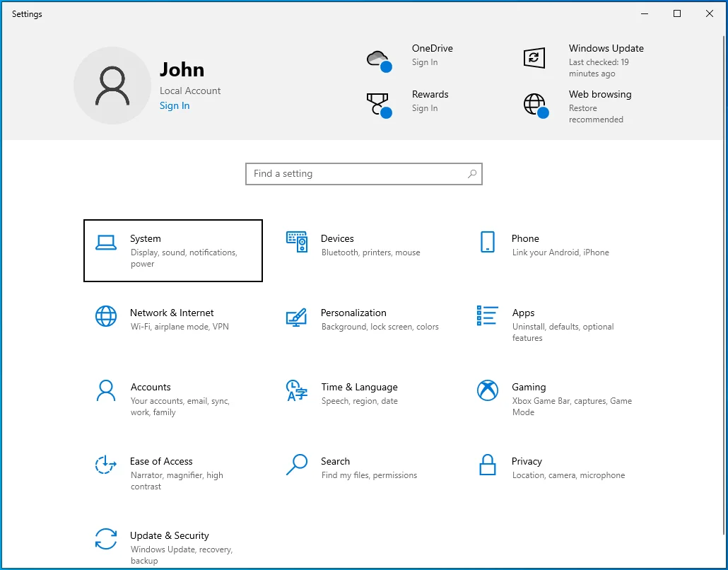Screen dimensions: 728x570
Task: Open the Devices category title
Action: 337,239
